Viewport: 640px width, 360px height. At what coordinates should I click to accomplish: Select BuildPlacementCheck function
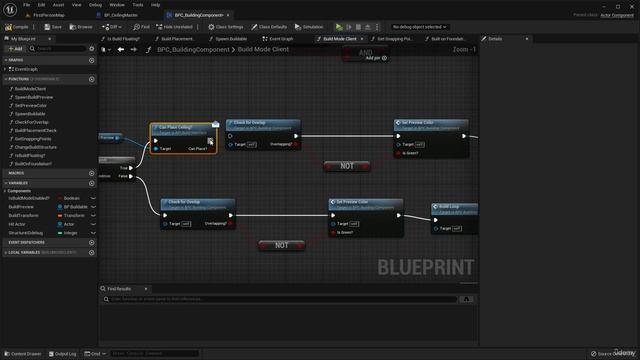[36, 131]
